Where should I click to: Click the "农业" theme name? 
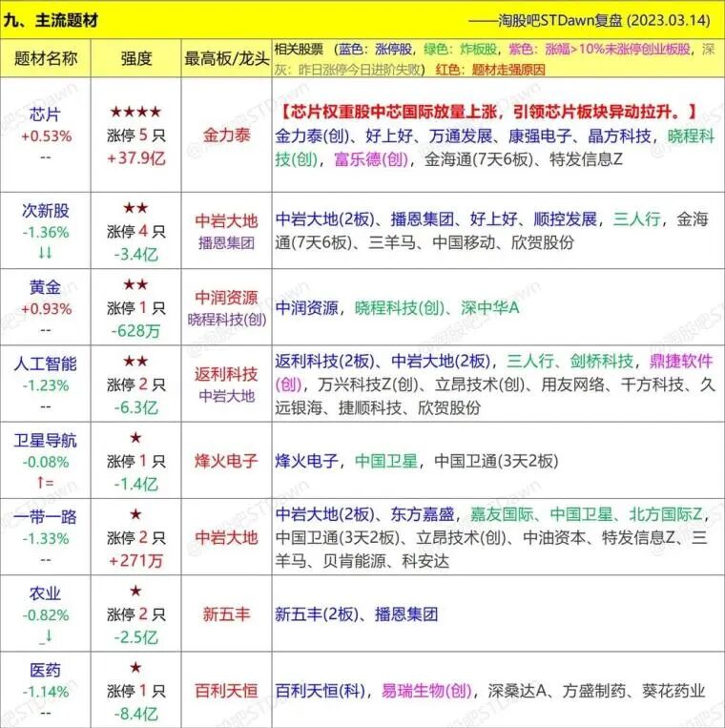pos(45,593)
